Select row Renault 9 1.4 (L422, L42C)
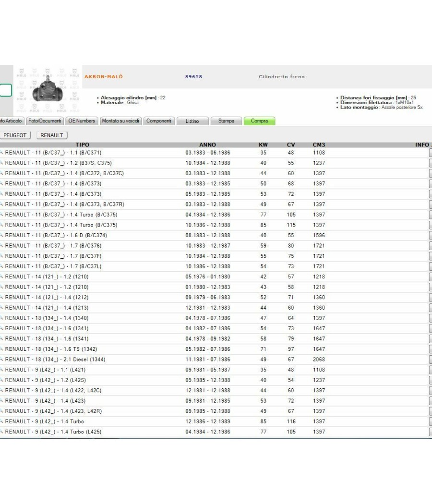Screen dimensions: 432x504 pyautogui.click(x=216, y=390)
